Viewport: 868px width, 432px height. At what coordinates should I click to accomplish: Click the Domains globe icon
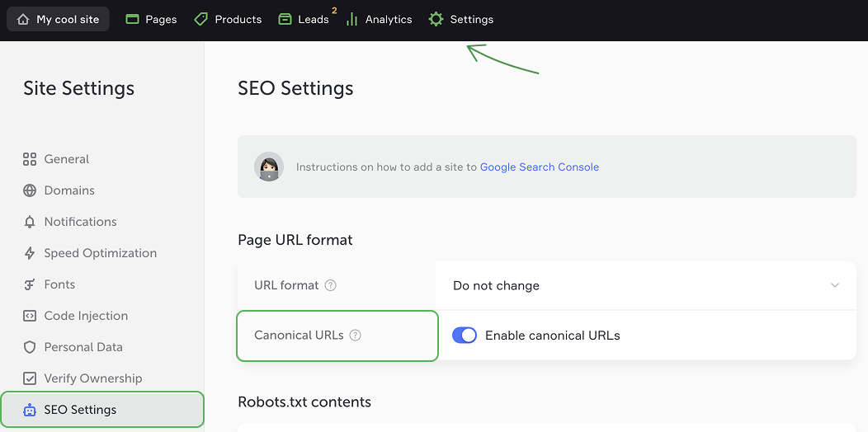point(30,190)
